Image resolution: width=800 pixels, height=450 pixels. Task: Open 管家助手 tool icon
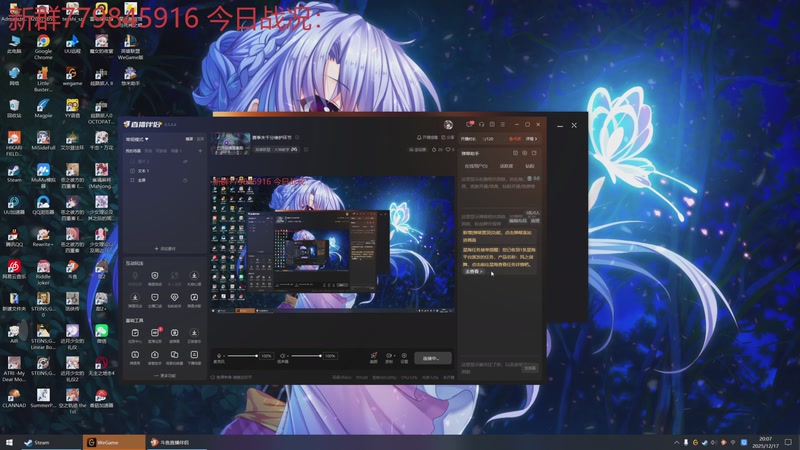tap(155, 357)
